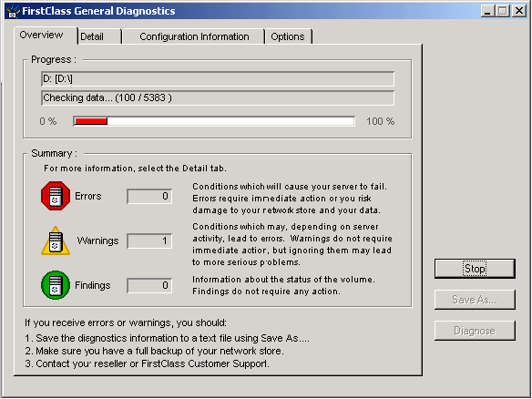
Task: Click the green Findings circle icon
Action: point(56,285)
